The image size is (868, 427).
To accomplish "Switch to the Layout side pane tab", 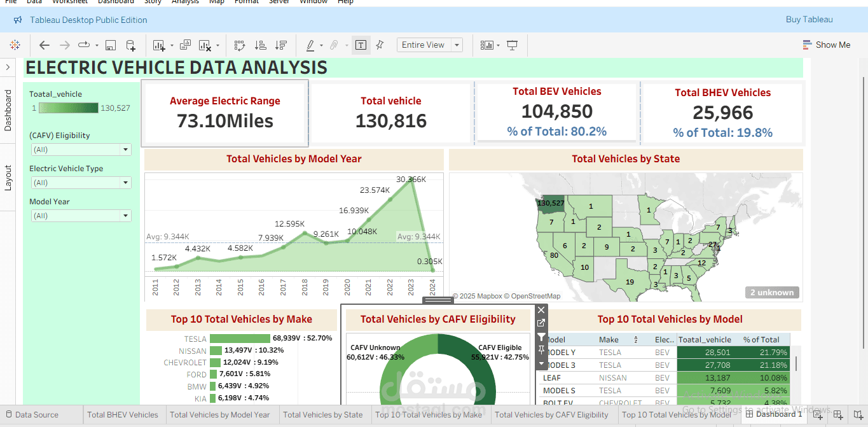I will tap(8, 178).
